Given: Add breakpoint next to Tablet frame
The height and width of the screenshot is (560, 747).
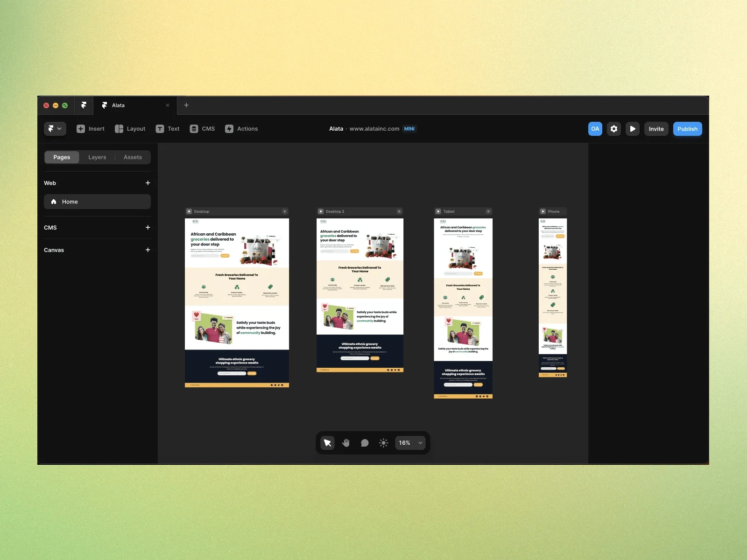Looking at the screenshot, I should [488, 211].
